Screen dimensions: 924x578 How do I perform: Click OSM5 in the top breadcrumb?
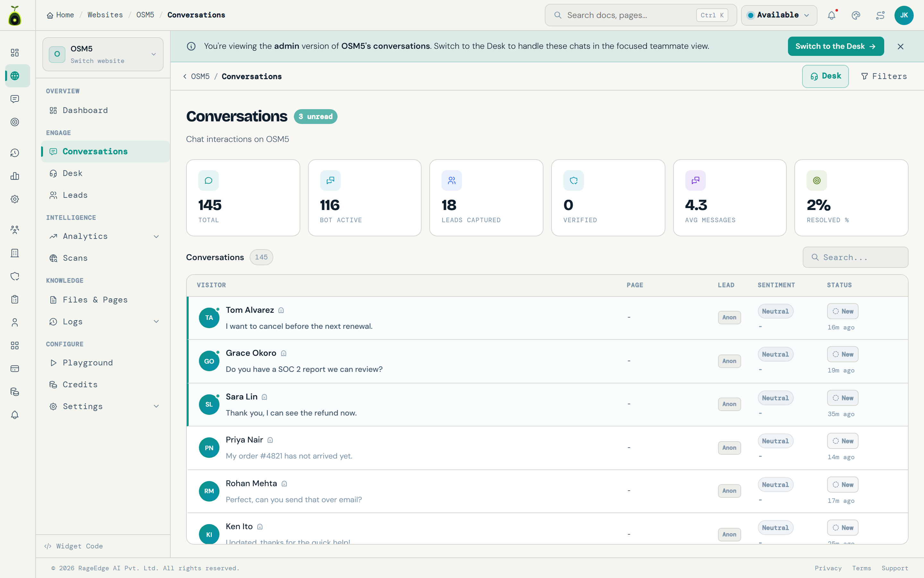coord(145,15)
